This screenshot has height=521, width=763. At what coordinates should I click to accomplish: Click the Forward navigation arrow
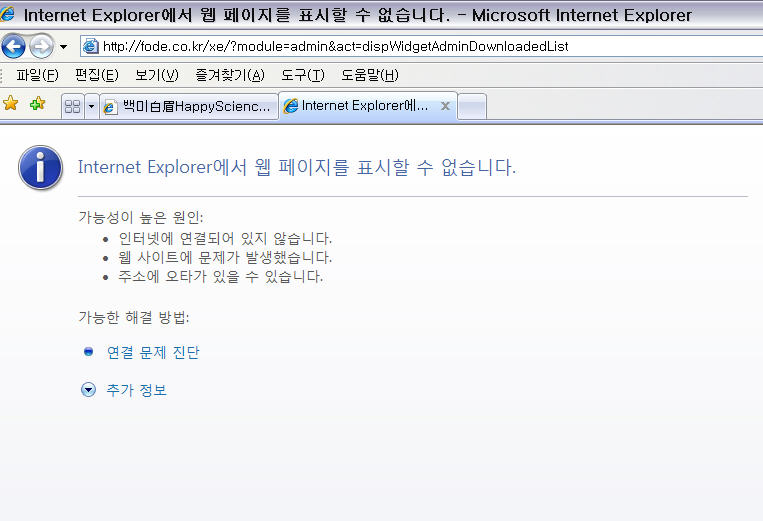pyautogui.click(x=41, y=47)
